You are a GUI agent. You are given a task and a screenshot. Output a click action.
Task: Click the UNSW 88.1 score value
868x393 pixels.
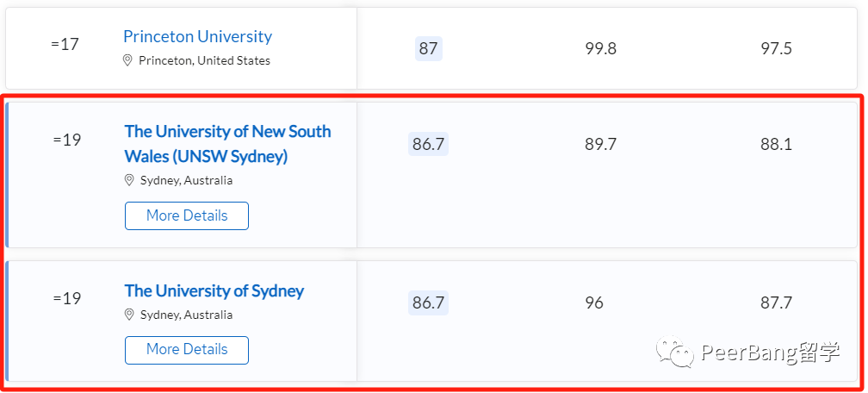(x=776, y=144)
